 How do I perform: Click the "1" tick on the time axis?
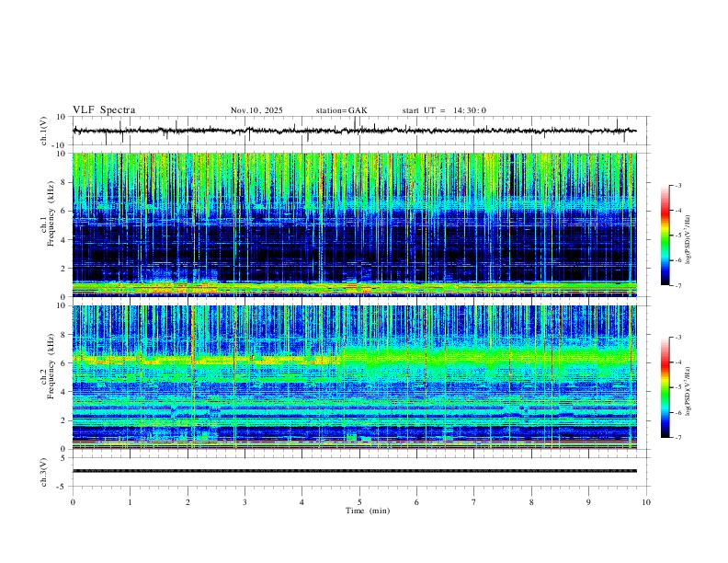click(x=130, y=502)
